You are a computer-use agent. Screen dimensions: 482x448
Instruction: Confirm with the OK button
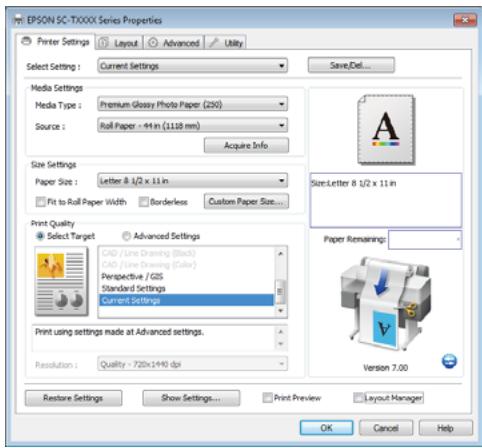[326, 428]
